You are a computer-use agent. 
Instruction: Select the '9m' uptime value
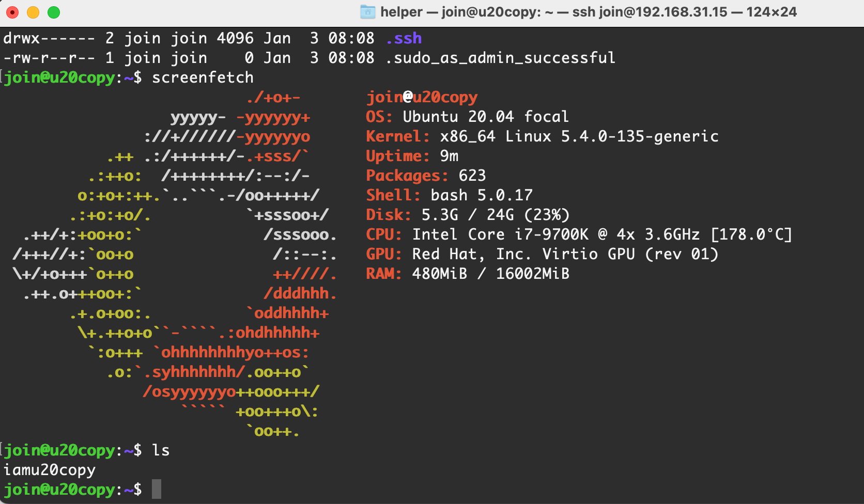pyautogui.click(x=449, y=156)
